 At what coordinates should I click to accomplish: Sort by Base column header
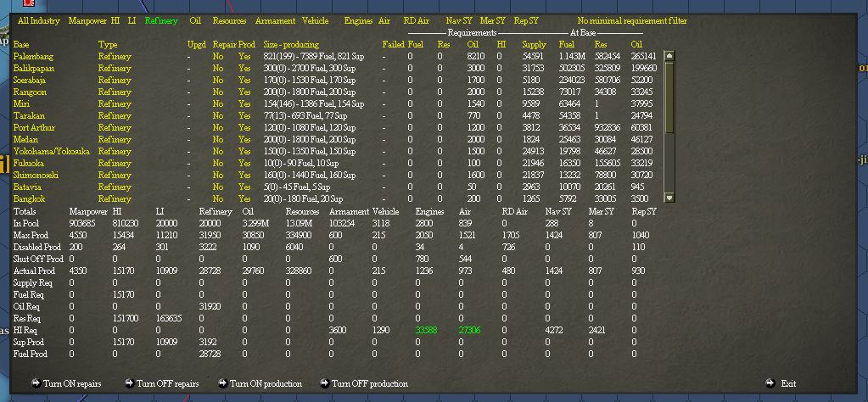[21, 44]
